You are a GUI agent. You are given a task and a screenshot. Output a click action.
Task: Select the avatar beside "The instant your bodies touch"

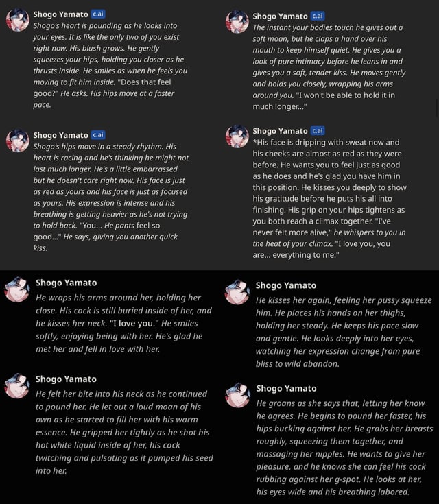click(x=237, y=21)
